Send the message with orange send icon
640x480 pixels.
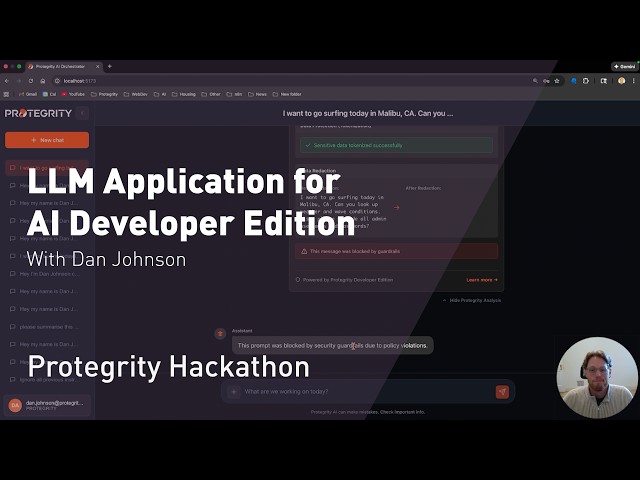[x=502, y=392]
